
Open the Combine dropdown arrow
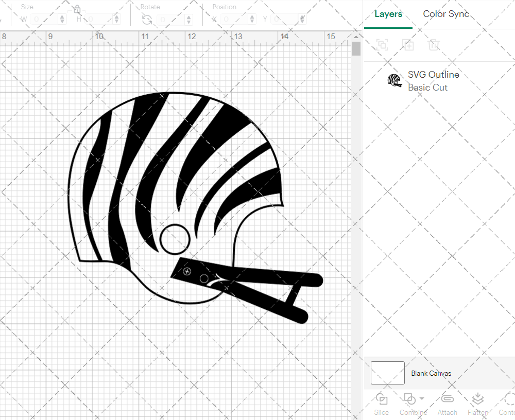(x=422, y=398)
